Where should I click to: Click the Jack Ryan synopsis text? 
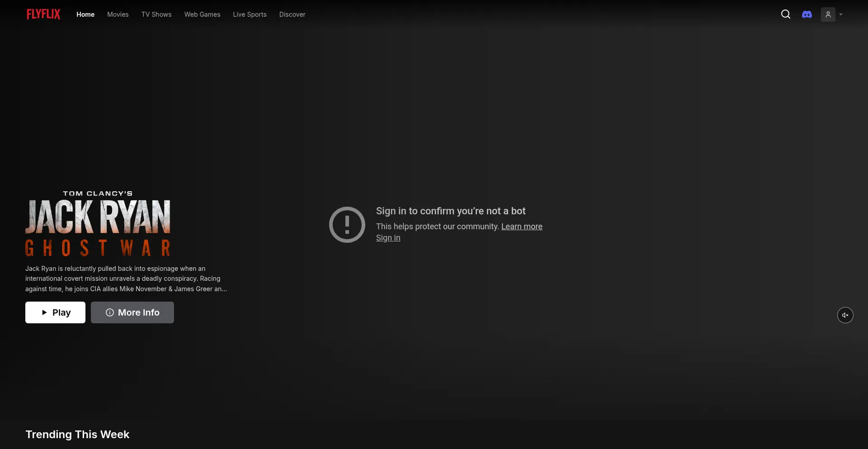(x=126, y=279)
